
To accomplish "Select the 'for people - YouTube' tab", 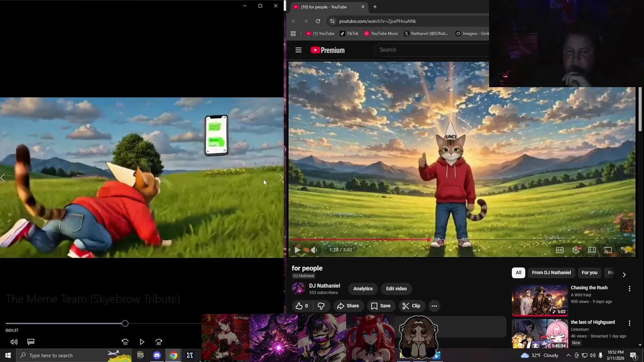I will pyautogui.click(x=328, y=7).
